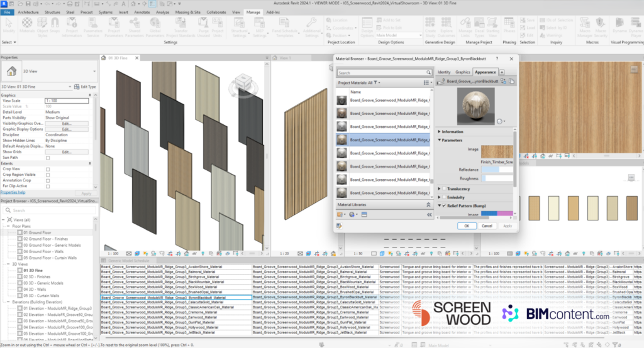Click the Edit Type button
The image size is (644, 348).
point(85,87)
